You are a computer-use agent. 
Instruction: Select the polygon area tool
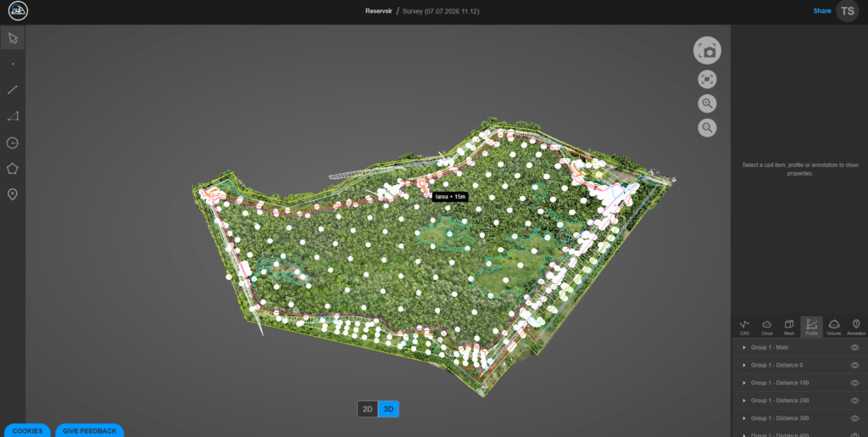[13, 168]
